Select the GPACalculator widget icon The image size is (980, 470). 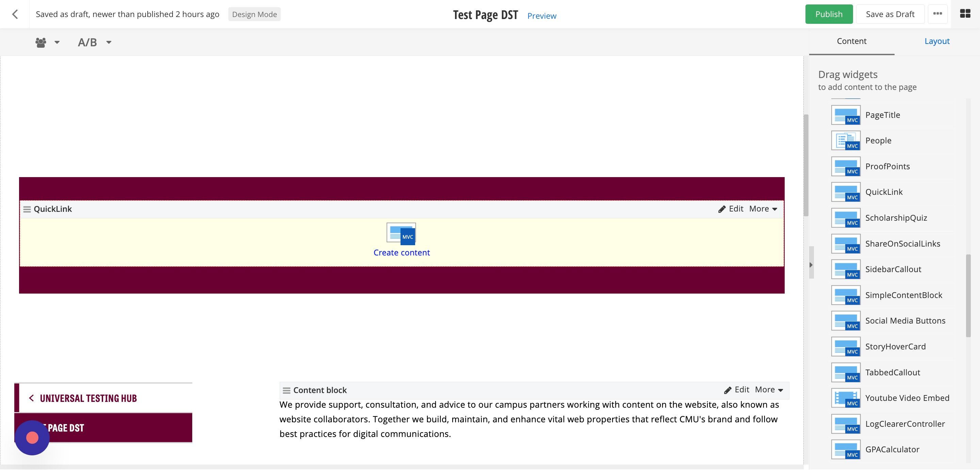pos(846,450)
